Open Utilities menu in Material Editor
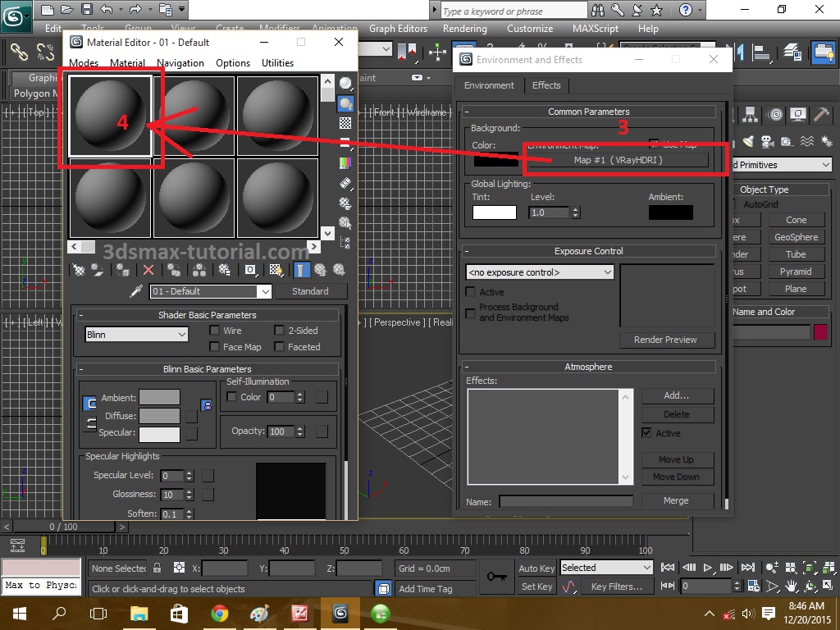840x630 pixels. tap(277, 62)
